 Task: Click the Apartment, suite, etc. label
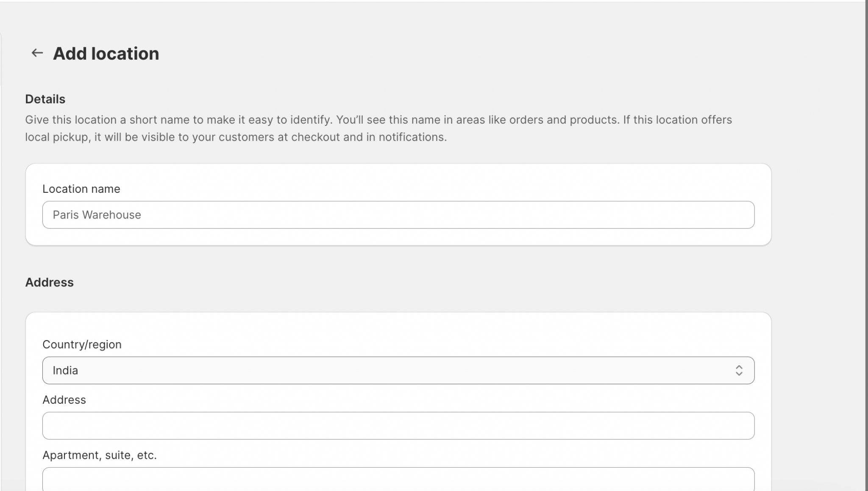pyautogui.click(x=100, y=455)
